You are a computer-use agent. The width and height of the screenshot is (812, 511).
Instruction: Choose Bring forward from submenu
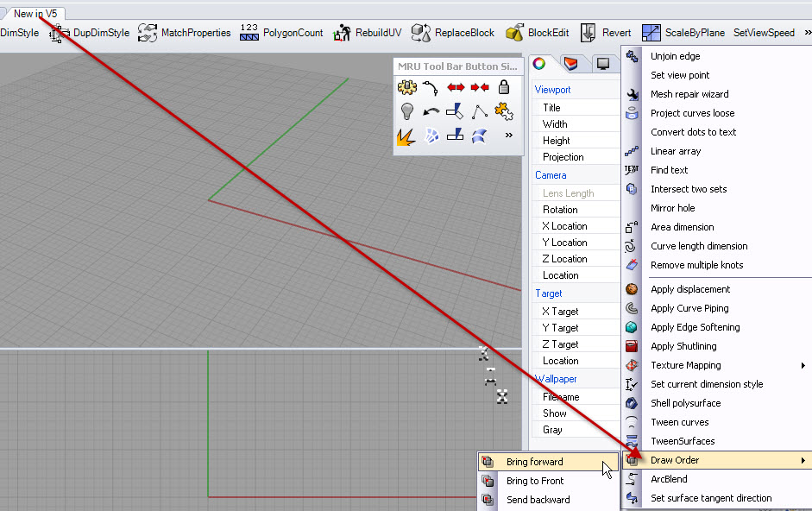[x=534, y=462]
